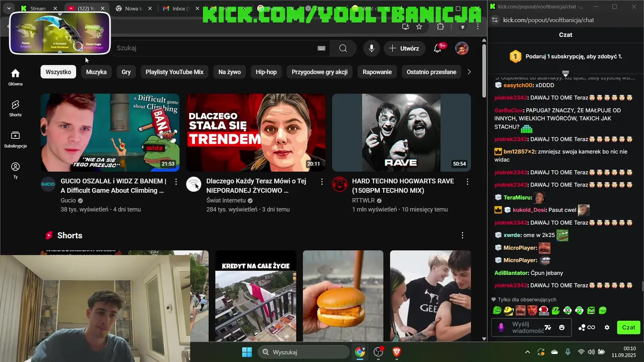644x362 pixels.
Task: Open options for the GUCIO OSZALAŁ video
Action: click(176, 181)
